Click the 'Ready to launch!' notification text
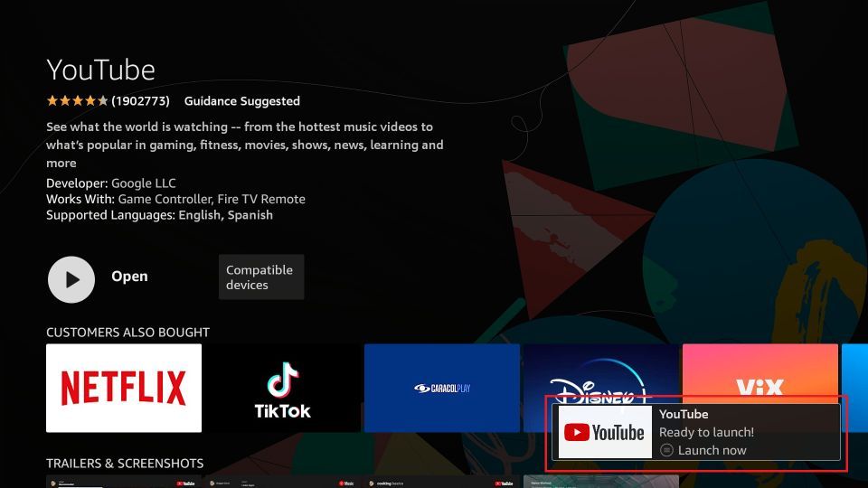This screenshot has width=868, height=488. [706, 432]
